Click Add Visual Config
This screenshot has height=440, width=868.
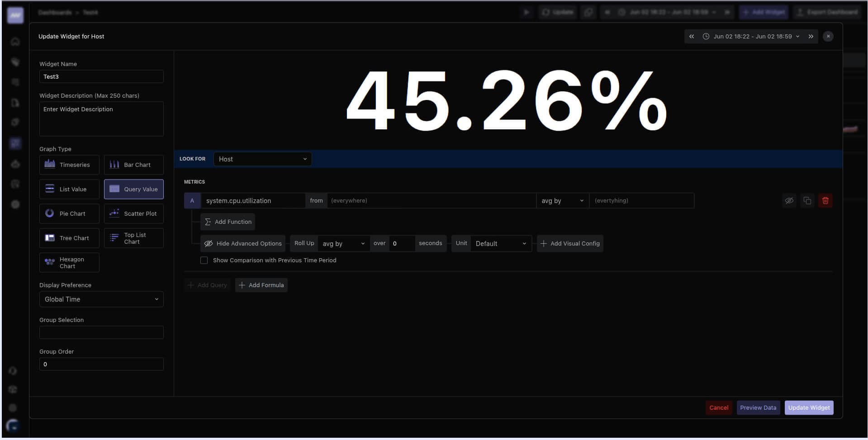(570, 243)
